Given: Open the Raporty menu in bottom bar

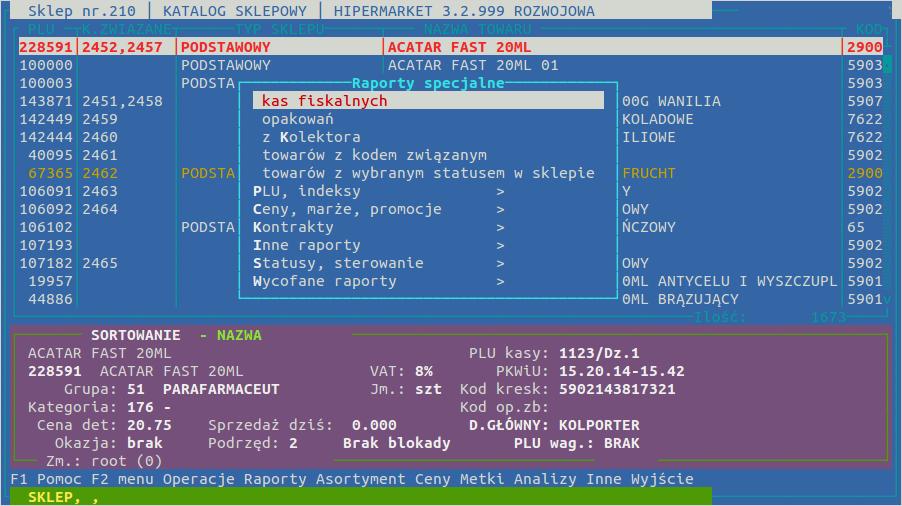Looking at the screenshot, I should tap(275, 479).
